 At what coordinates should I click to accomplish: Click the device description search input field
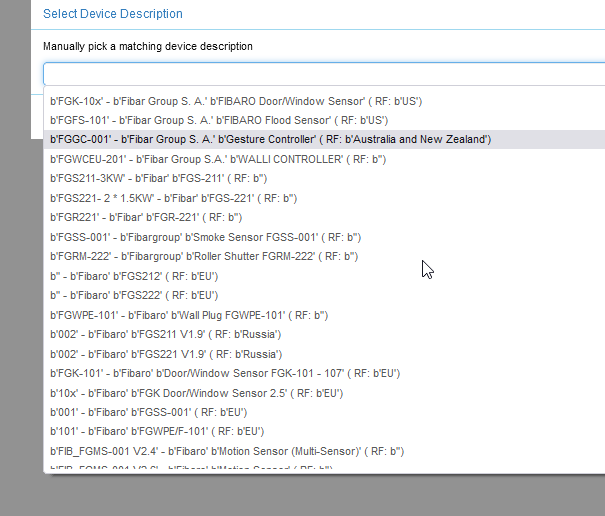pyautogui.click(x=320, y=75)
